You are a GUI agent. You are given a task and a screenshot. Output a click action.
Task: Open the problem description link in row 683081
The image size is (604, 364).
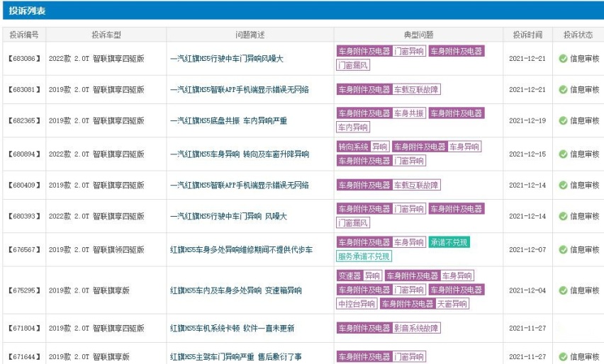pyautogui.click(x=239, y=90)
